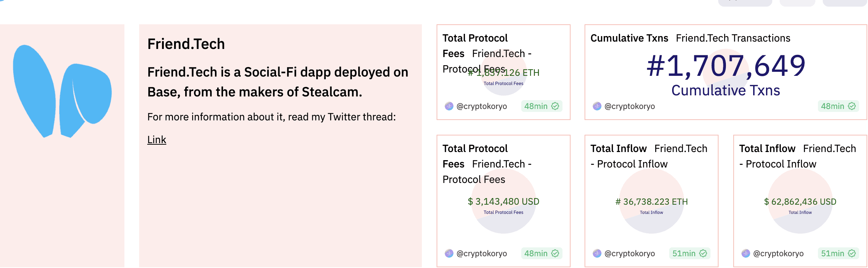Click the author avatar in Cumulative Txns card
Image resolution: width=868 pixels, height=268 pixels.
point(597,106)
